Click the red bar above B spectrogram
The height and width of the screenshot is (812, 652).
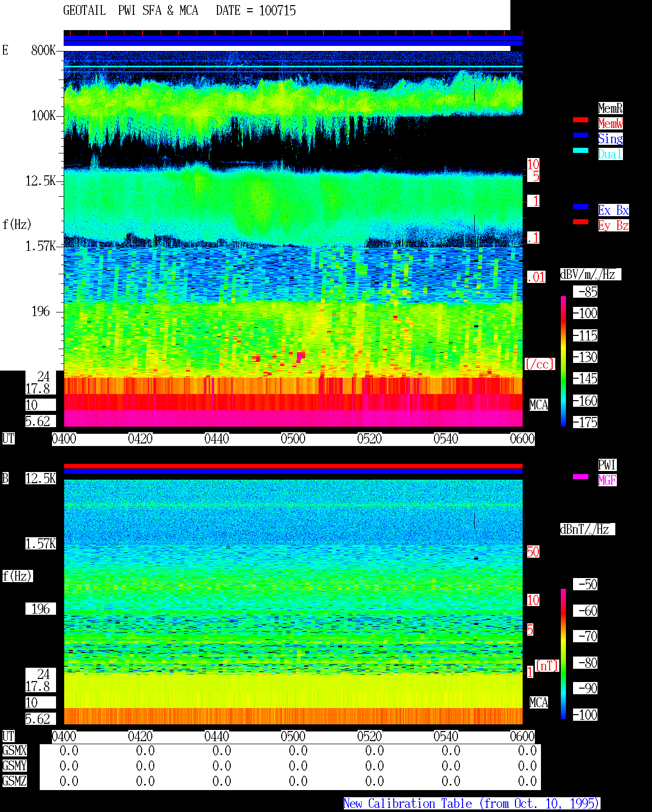click(x=293, y=466)
